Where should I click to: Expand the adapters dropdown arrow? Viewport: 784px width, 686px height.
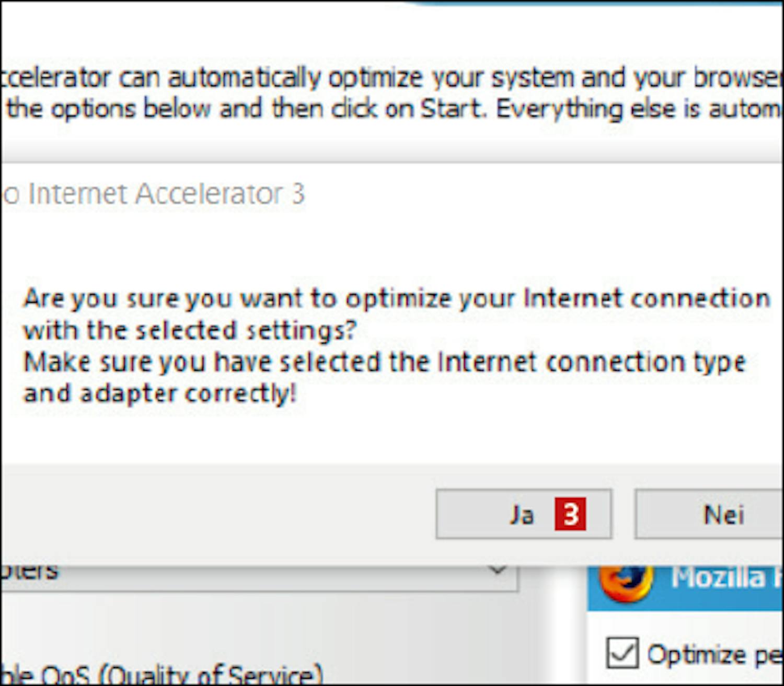pos(497,571)
